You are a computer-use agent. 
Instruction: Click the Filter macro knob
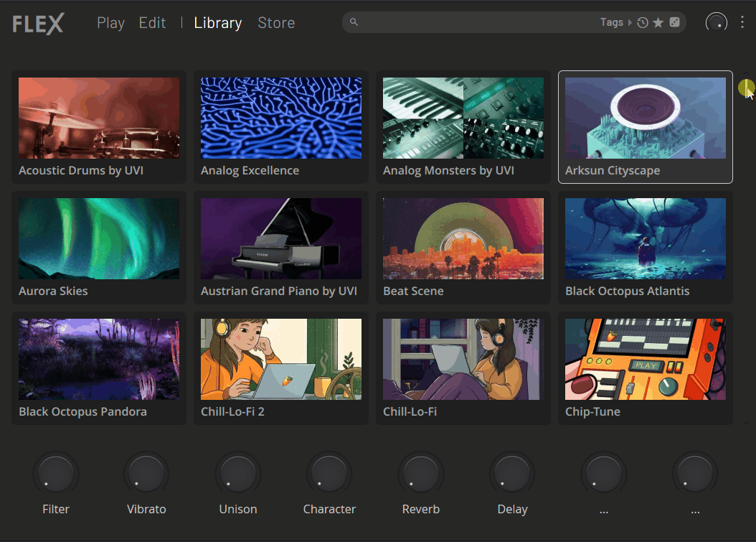coord(56,474)
